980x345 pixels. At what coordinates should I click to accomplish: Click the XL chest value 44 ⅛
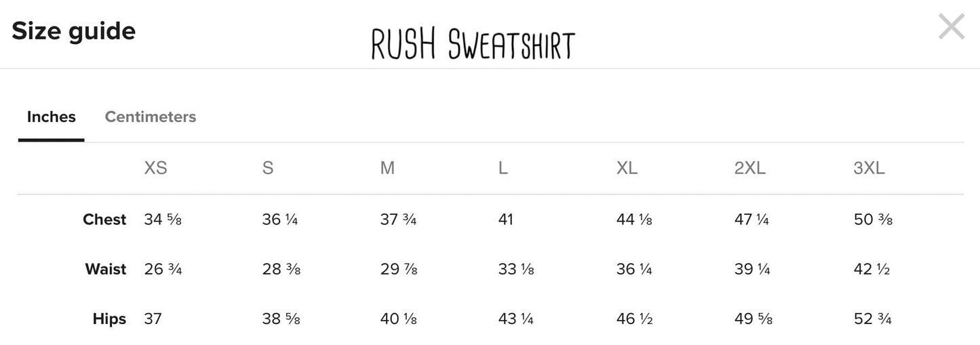(634, 220)
